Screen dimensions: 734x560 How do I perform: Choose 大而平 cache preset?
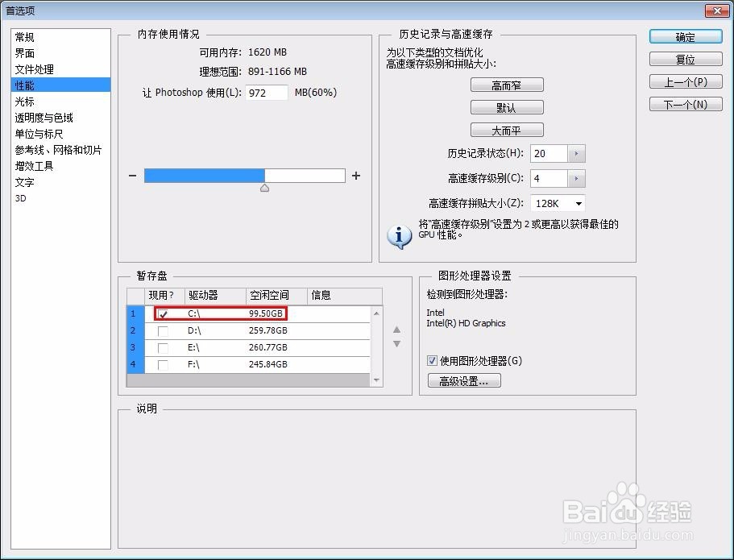(x=507, y=131)
